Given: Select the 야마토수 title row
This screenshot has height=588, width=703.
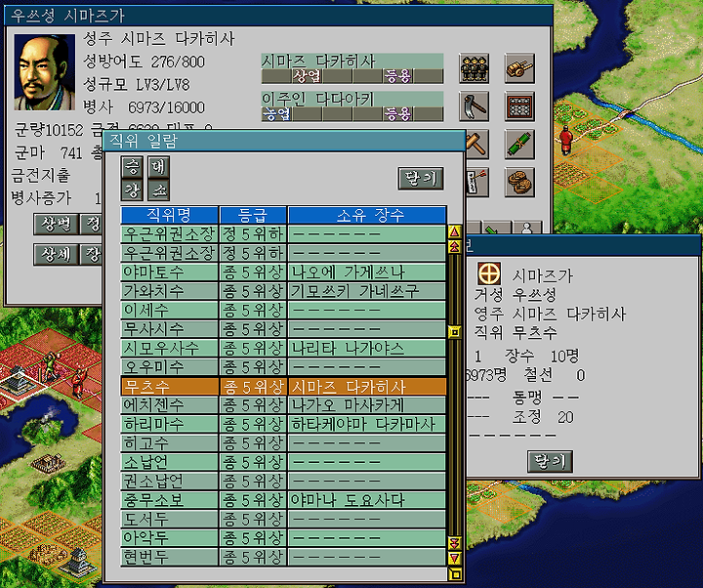Looking at the screenshot, I should (x=283, y=273).
